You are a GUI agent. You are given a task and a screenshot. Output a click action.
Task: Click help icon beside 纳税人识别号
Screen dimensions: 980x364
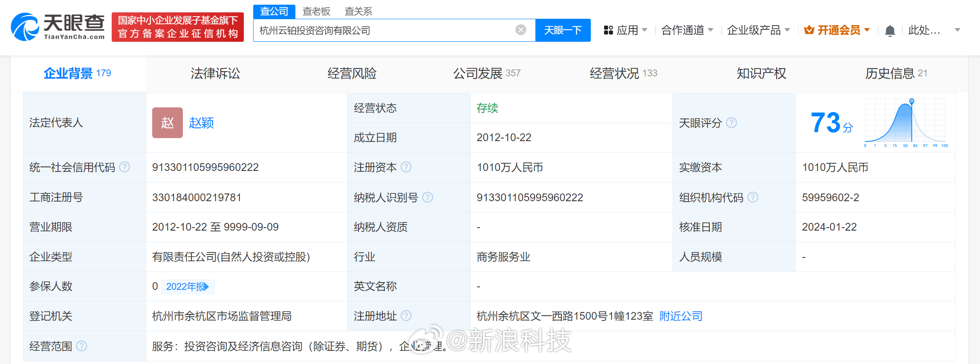tap(428, 197)
